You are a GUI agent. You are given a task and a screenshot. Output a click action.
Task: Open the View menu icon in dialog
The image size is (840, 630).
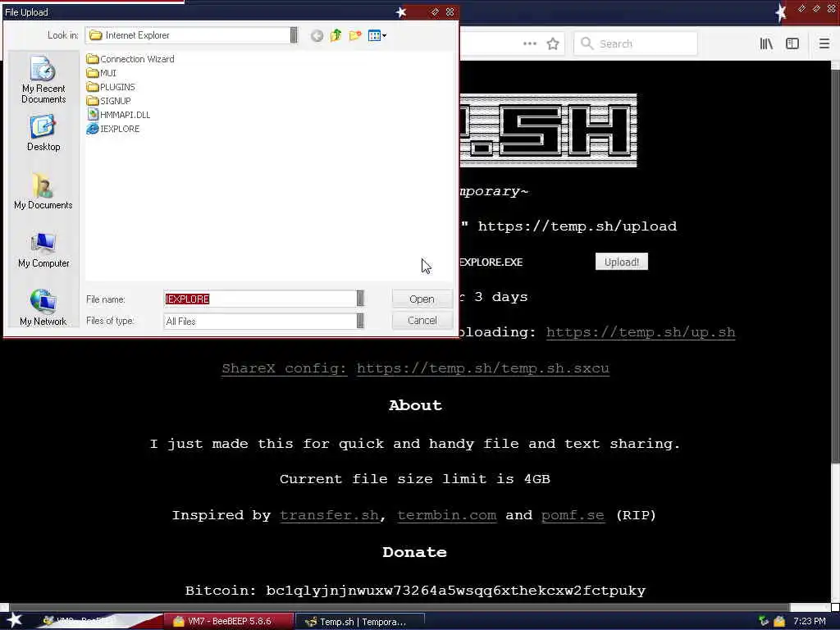click(x=377, y=36)
